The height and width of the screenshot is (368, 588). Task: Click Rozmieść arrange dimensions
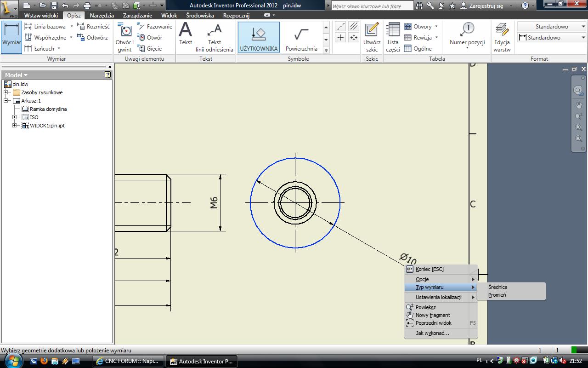94,27
